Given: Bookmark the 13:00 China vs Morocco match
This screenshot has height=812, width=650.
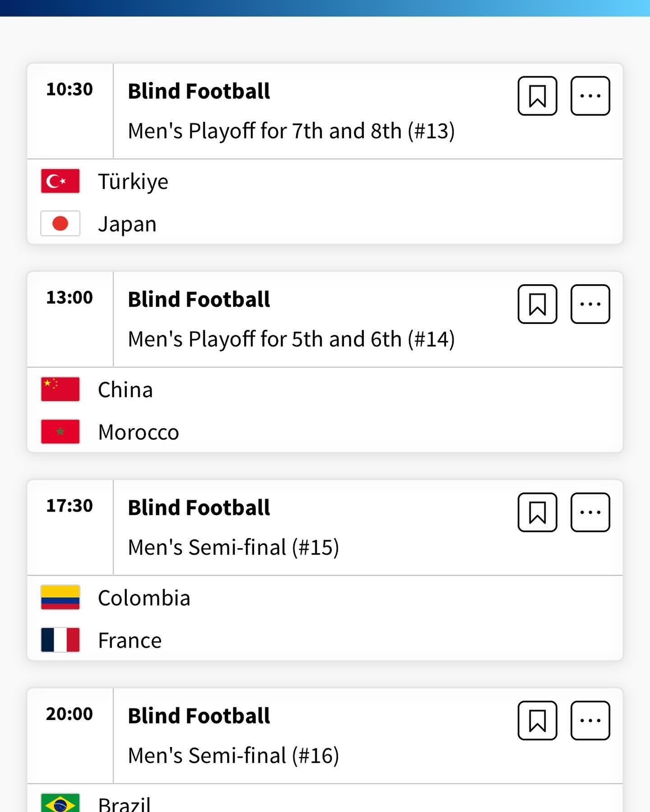Looking at the screenshot, I should (x=537, y=304).
